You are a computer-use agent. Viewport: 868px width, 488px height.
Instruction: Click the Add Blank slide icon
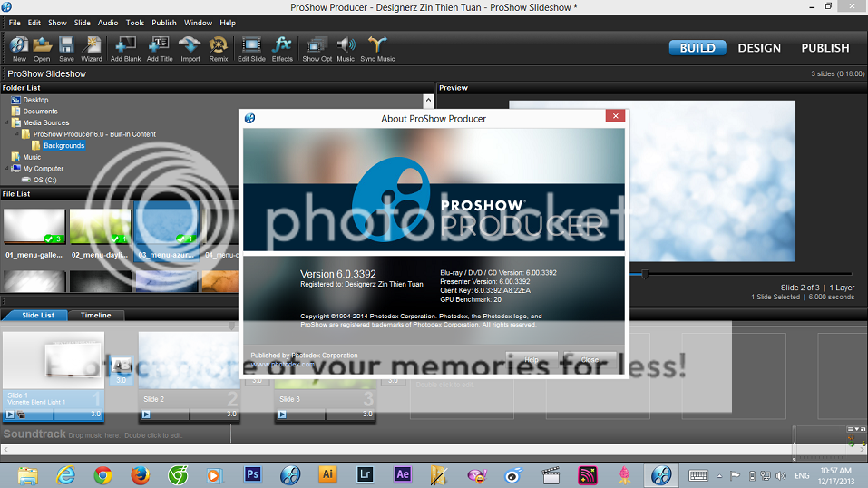tap(125, 47)
